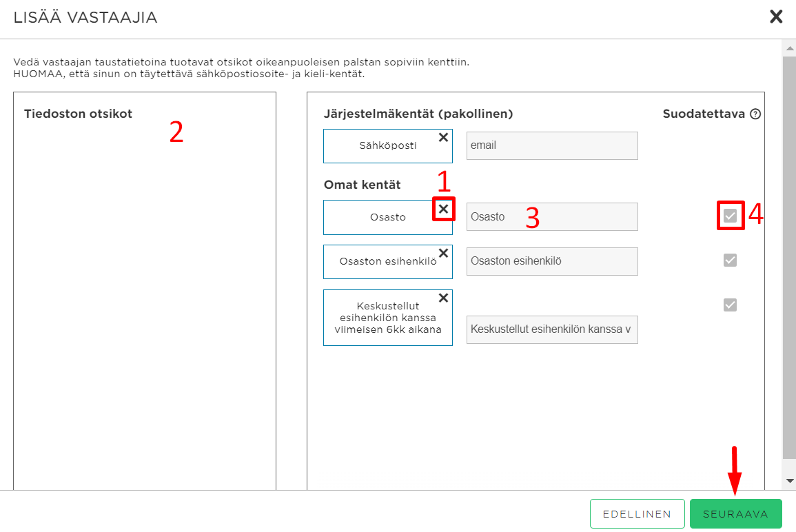Select the Osasto header box
Screen dimensions: 796x532
pos(388,217)
